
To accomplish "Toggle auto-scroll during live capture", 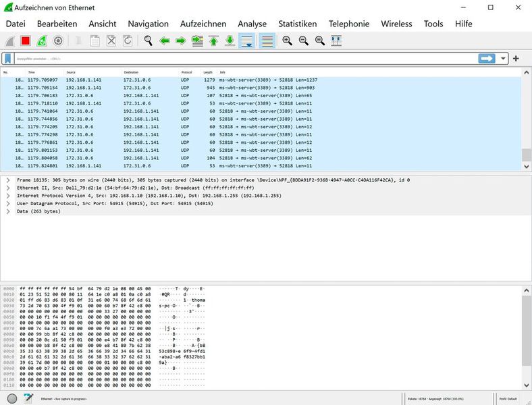I will tap(246, 40).
